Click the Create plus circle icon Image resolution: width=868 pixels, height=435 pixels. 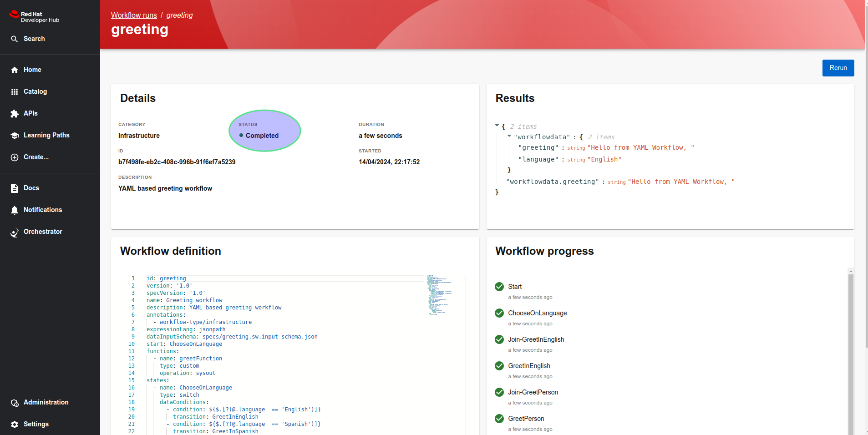pyautogui.click(x=15, y=157)
